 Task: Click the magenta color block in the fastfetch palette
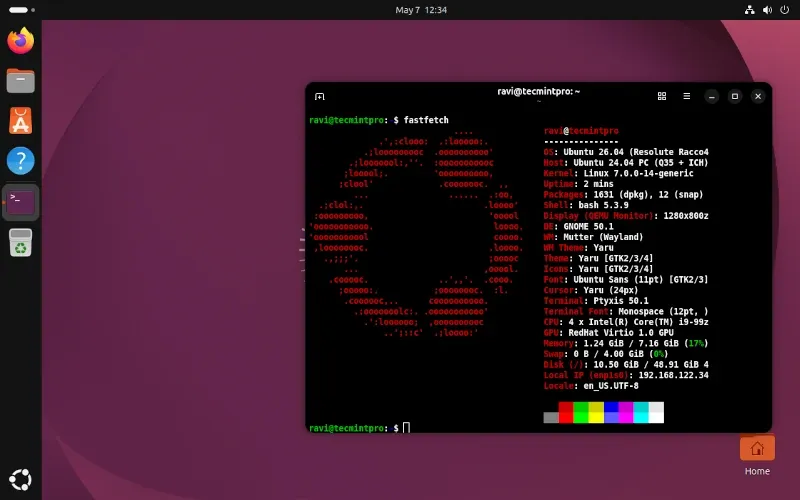point(626,412)
